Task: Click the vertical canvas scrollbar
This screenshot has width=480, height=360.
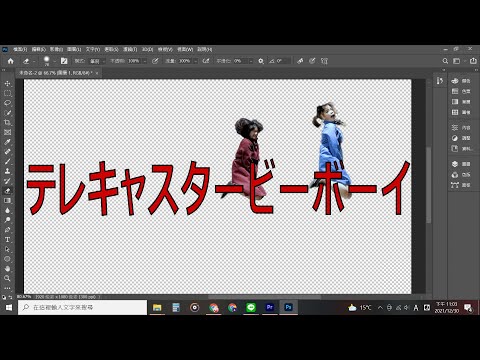Action: pyautogui.click(x=429, y=185)
